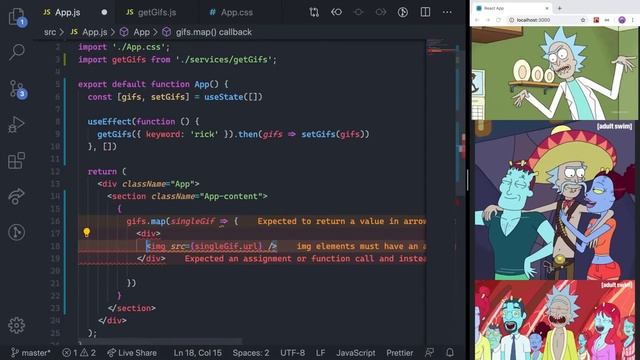Switch to the App.js tab
Viewport: 640px width, 360px height.
[67, 12]
